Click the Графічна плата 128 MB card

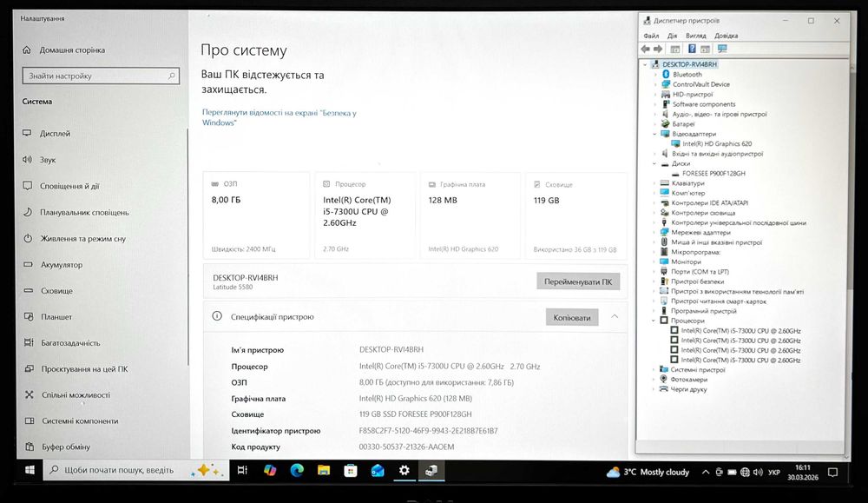(x=470, y=215)
